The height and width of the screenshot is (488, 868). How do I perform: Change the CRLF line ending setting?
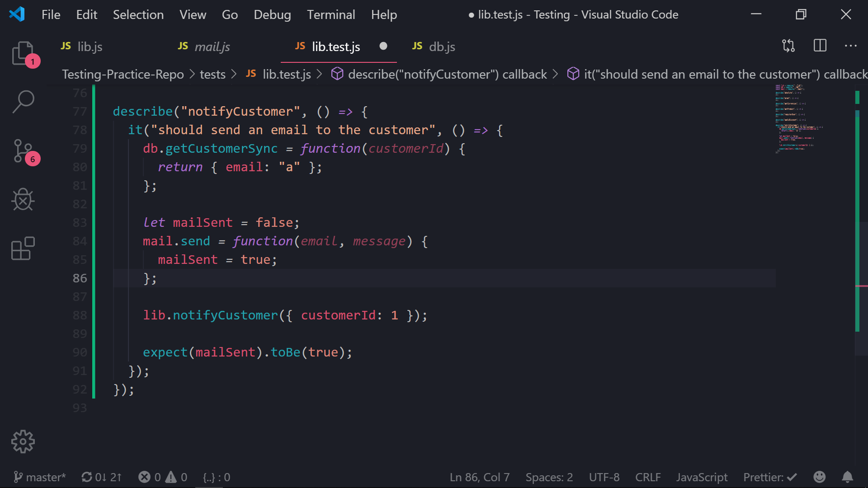click(x=647, y=477)
